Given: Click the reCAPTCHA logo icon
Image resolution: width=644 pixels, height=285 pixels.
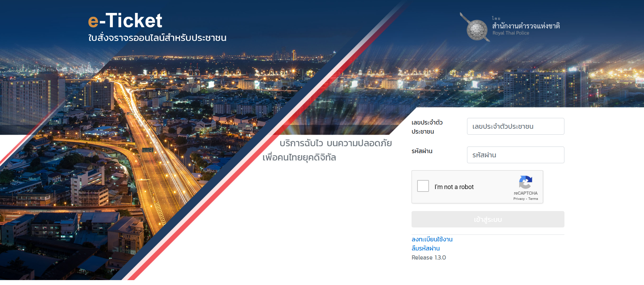Looking at the screenshot, I should tap(526, 182).
